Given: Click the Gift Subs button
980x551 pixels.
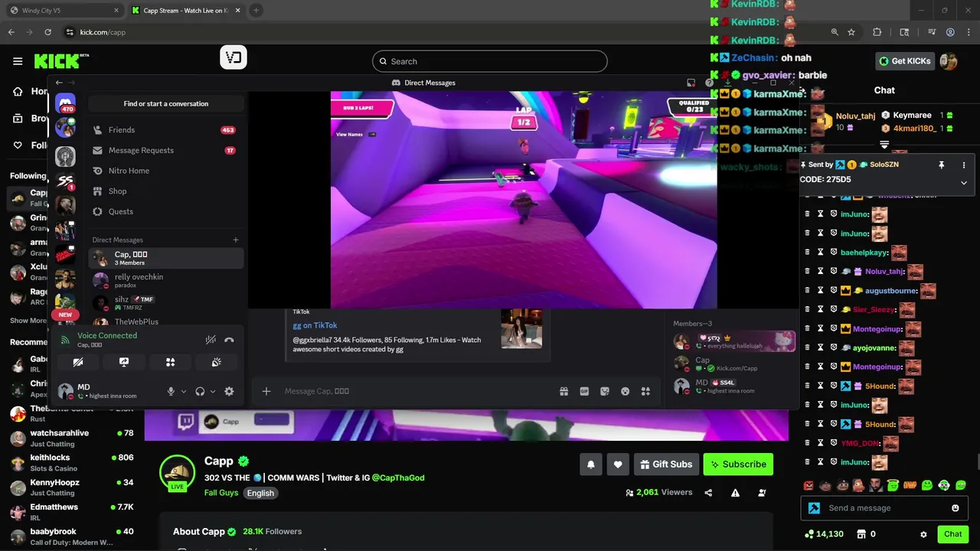Looking at the screenshot, I should pyautogui.click(x=666, y=464).
